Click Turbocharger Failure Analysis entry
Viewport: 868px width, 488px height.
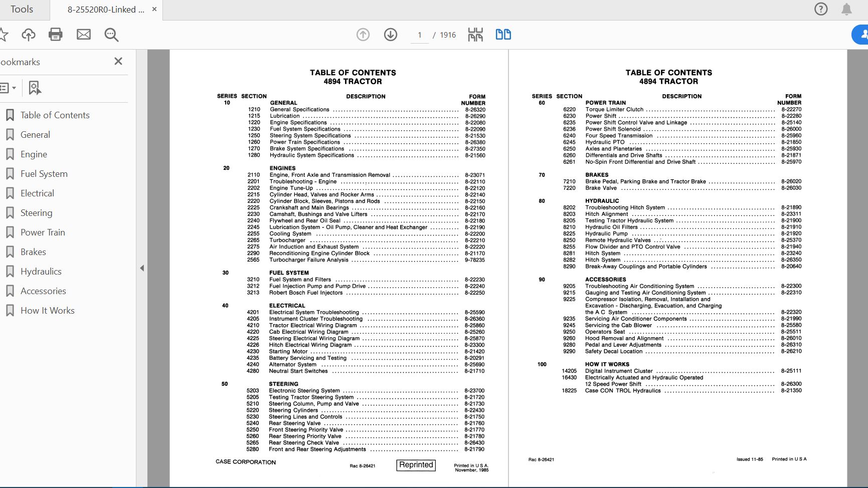(x=308, y=260)
